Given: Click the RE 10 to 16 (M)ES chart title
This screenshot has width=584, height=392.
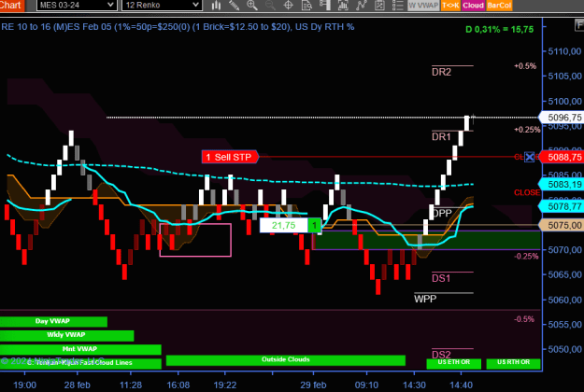Looking at the screenshot, I should pos(178,27).
